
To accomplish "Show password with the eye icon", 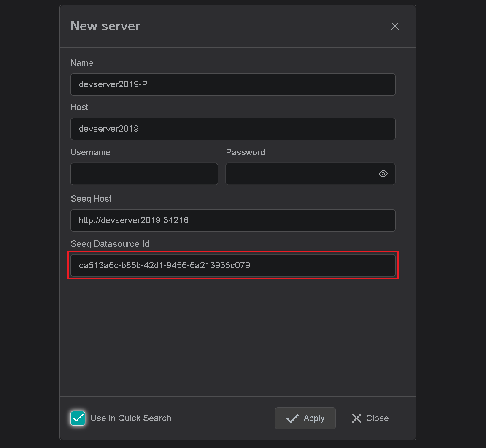I will [x=383, y=174].
